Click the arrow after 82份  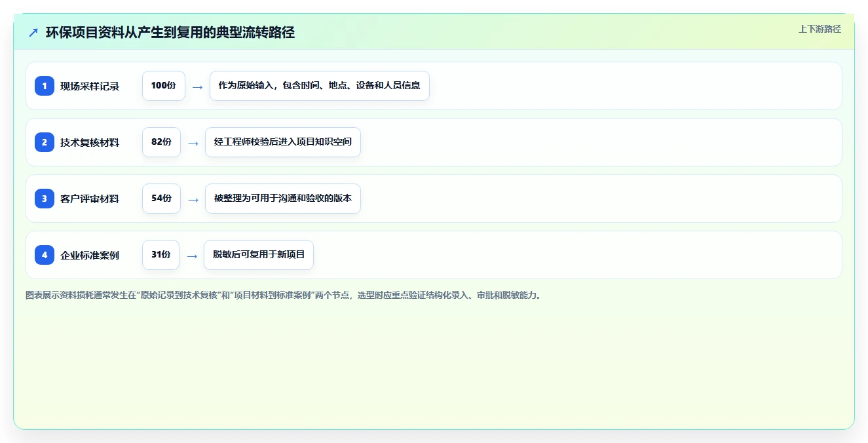pyautogui.click(x=193, y=143)
